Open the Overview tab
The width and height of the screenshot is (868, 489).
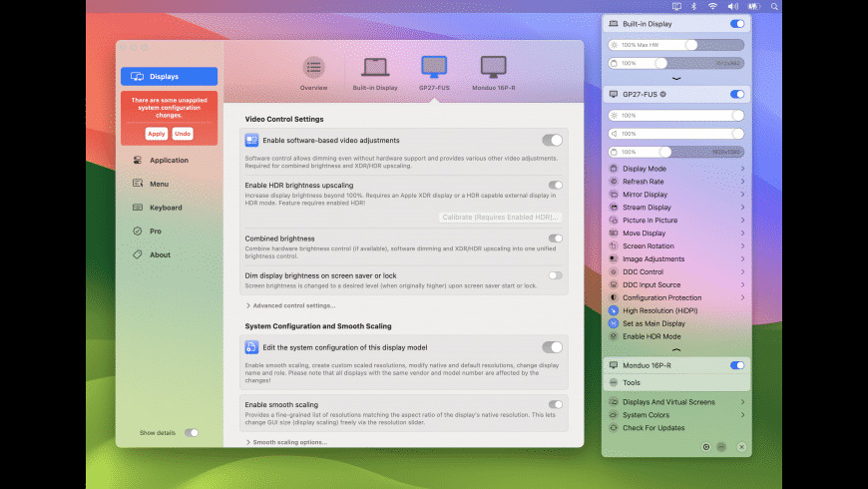313,74
